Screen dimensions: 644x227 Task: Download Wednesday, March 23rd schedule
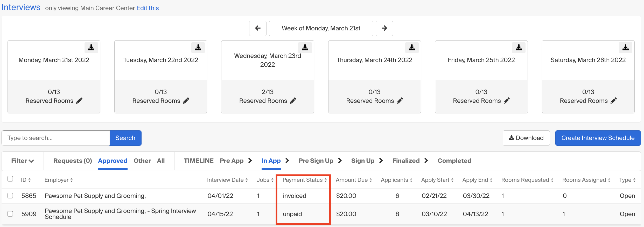pyautogui.click(x=305, y=48)
